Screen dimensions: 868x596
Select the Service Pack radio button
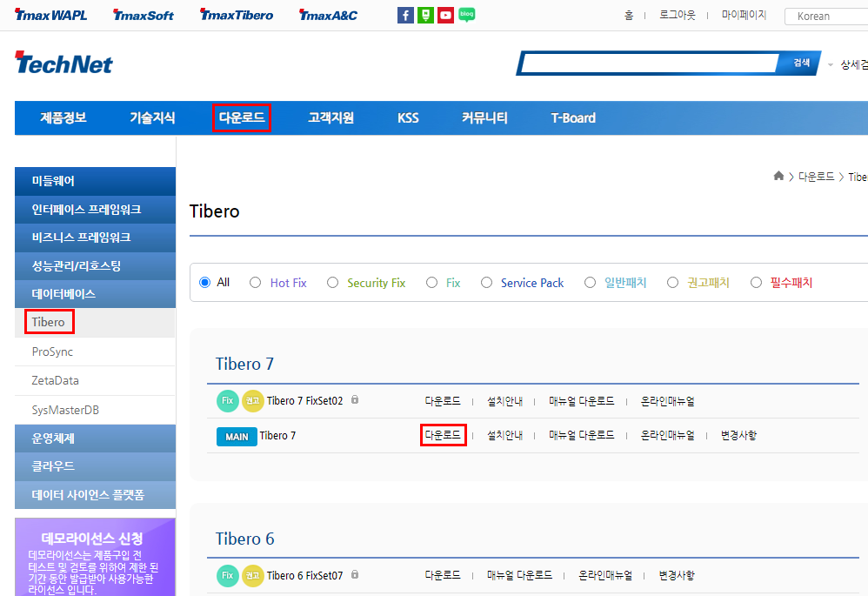tap(486, 283)
